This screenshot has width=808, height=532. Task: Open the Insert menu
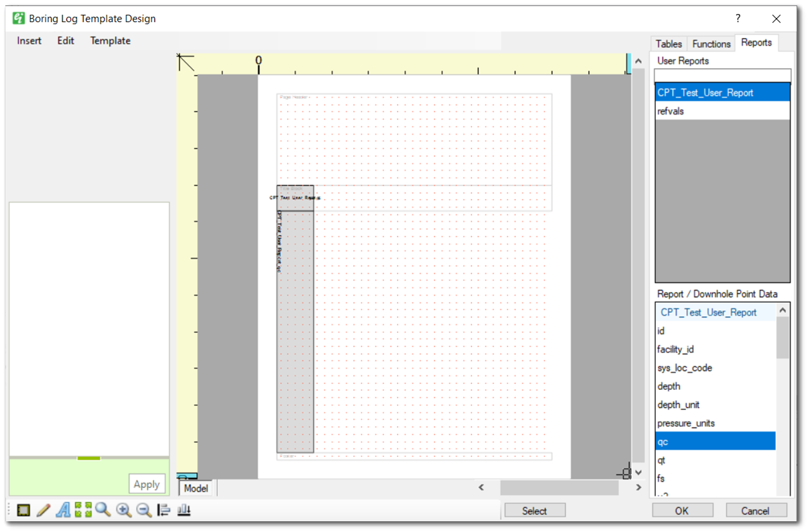click(x=29, y=40)
